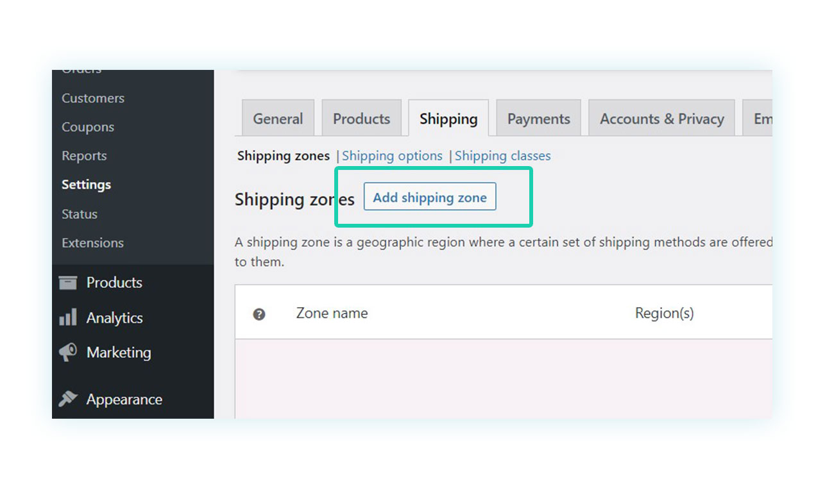Image resolution: width=834 pixels, height=504 pixels.
Task: Click the Analytics bar chart icon
Action: pos(68,317)
